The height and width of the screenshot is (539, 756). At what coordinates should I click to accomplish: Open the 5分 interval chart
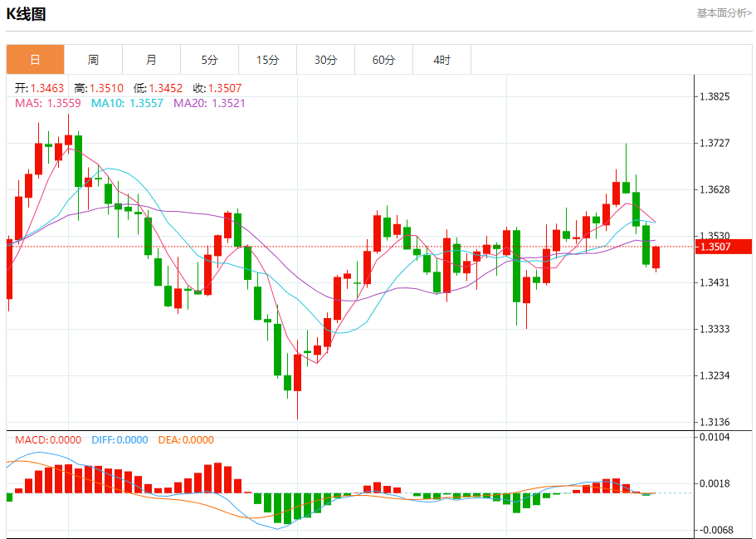click(209, 60)
